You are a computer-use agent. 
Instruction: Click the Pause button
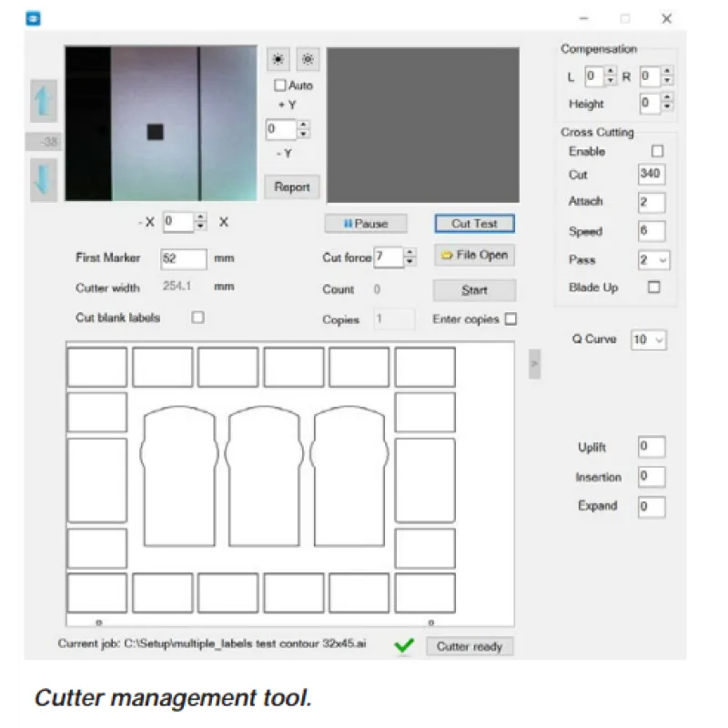(x=366, y=224)
